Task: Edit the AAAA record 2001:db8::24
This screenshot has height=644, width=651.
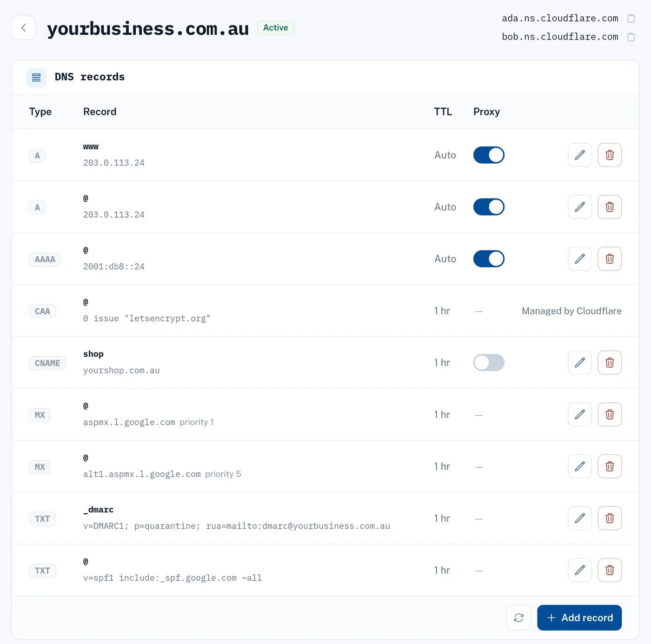Action: tap(580, 259)
